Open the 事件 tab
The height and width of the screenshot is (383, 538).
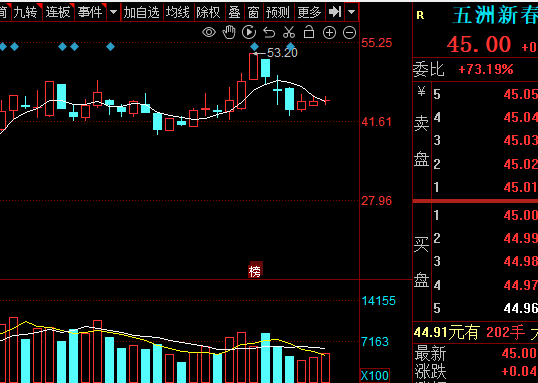91,13
